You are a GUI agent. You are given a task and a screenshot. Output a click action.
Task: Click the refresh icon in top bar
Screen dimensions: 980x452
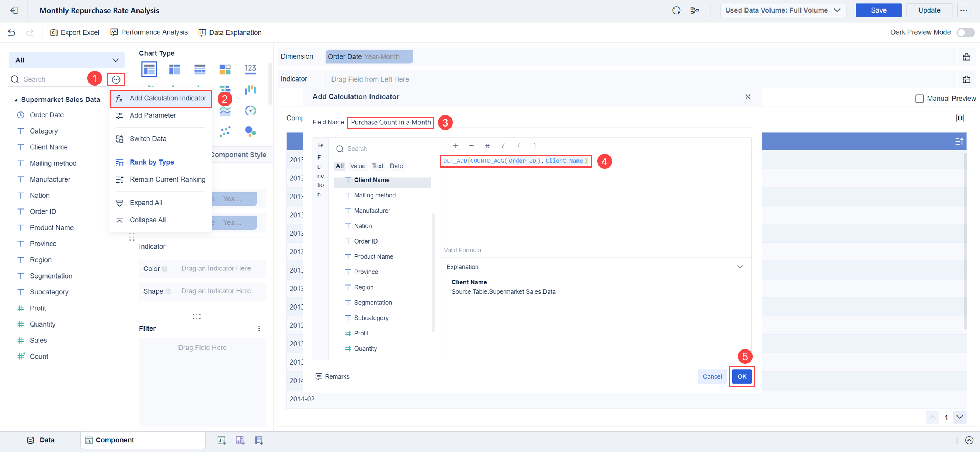(x=676, y=10)
